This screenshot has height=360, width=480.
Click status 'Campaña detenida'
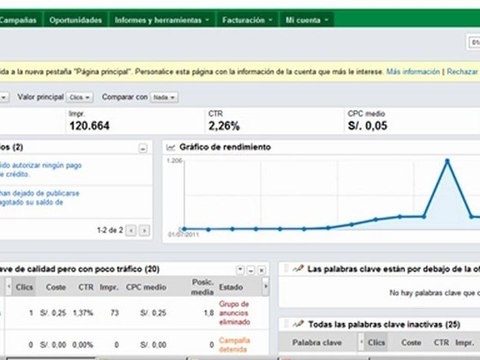point(234,345)
